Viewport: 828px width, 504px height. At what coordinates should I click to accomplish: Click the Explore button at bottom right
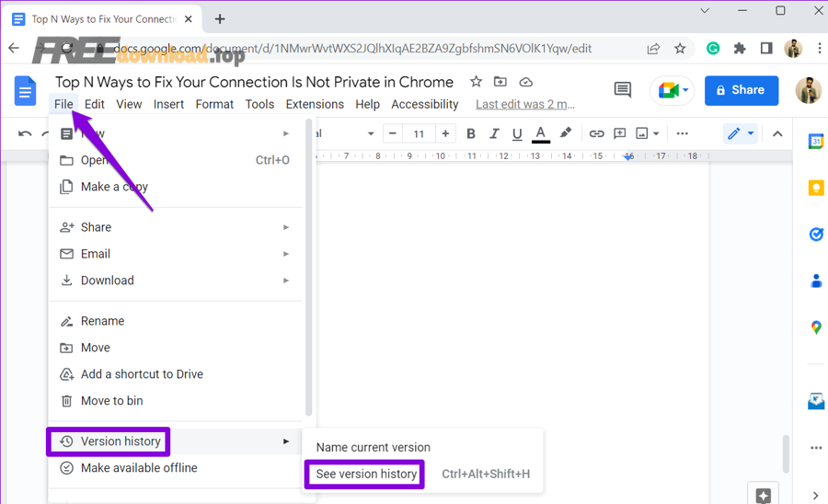point(763,495)
